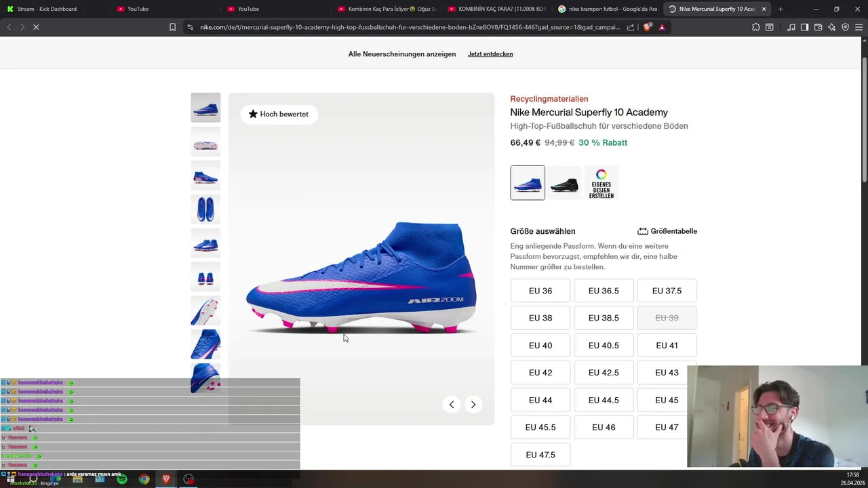Select size EU 36.5

[x=604, y=291]
